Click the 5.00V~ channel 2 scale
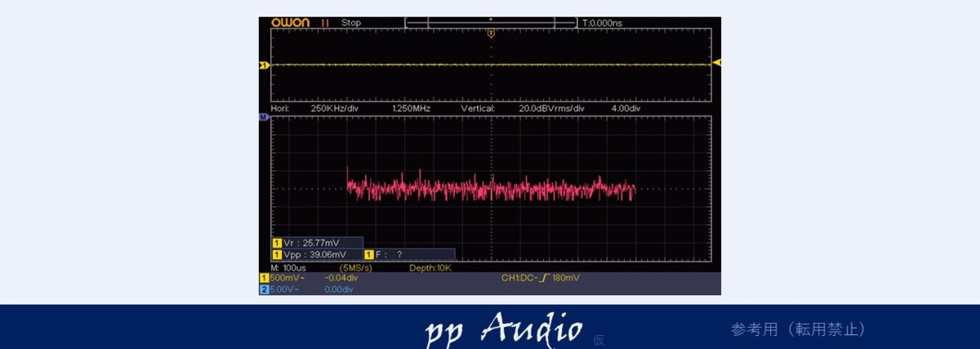The width and height of the screenshot is (980, 349). point(286,289)
